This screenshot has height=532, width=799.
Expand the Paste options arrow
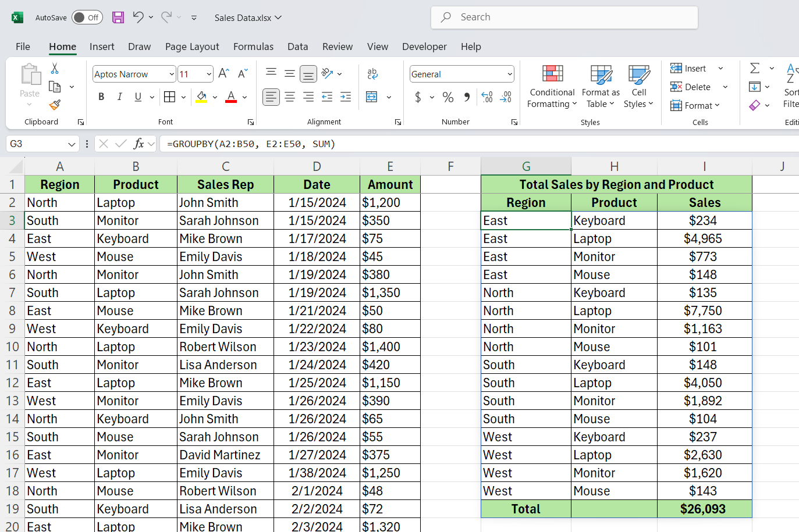[30, 105]
